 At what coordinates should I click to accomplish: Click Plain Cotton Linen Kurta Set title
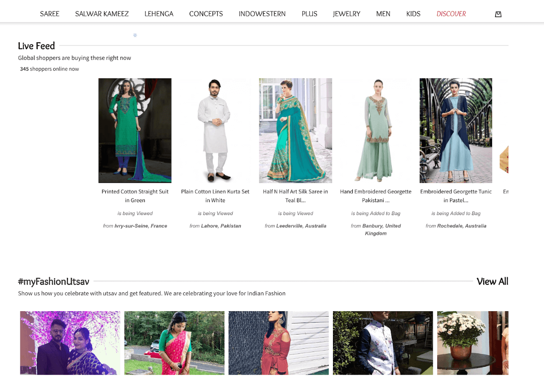tap(215, 196)
